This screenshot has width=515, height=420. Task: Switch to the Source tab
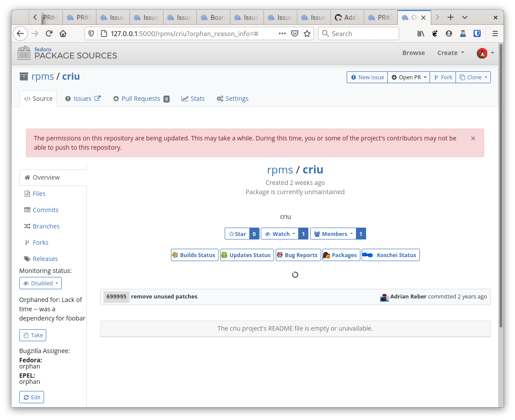pos(38,99)
